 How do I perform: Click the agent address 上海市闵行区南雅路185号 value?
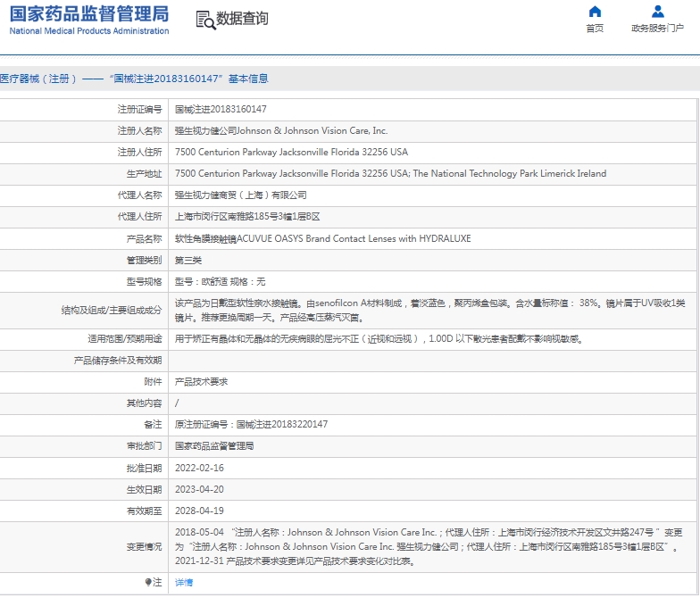247,217
